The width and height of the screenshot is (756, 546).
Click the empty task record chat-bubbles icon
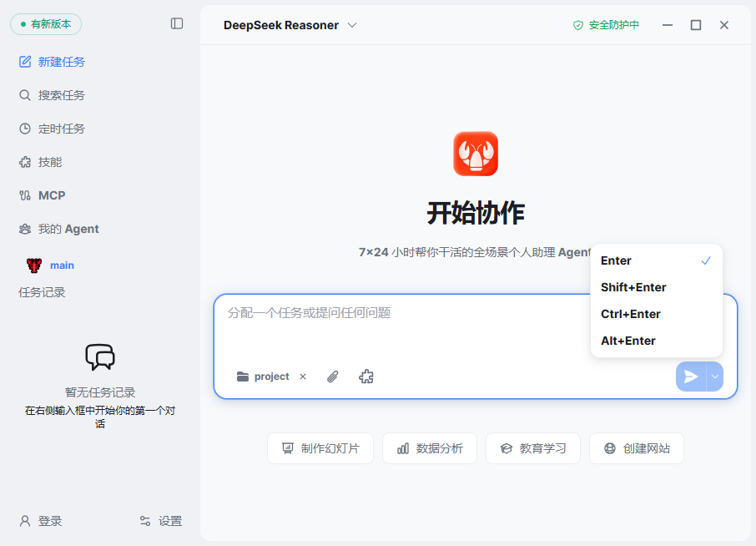100,357
